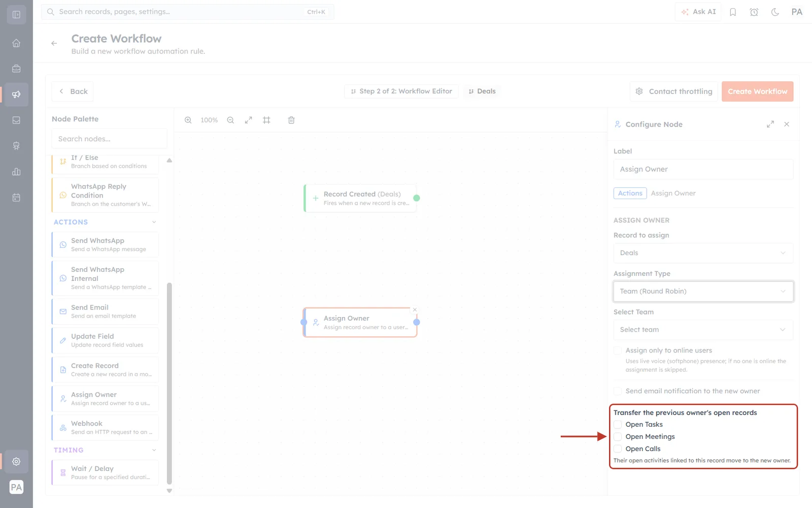Delete the selected node with the trash icon
Screen dimensions: 812x508
(x=291, y=120)
